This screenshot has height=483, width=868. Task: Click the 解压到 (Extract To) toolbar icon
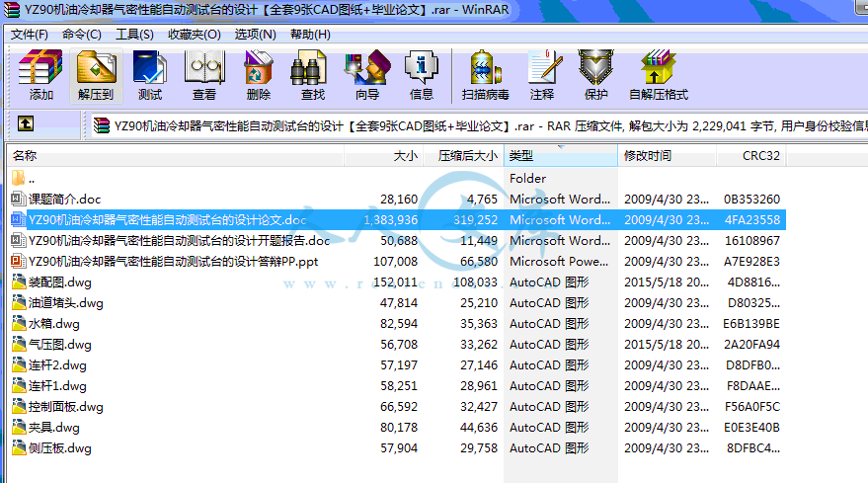(96, 68)
